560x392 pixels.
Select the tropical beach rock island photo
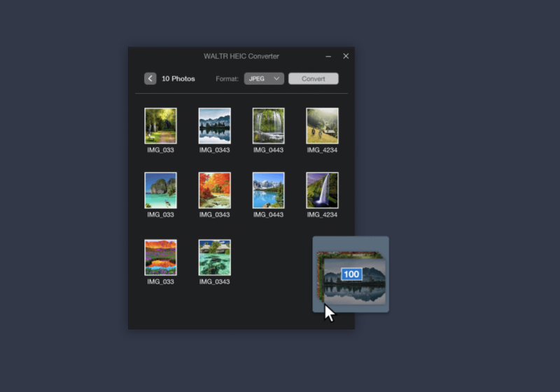click(160, 190)
